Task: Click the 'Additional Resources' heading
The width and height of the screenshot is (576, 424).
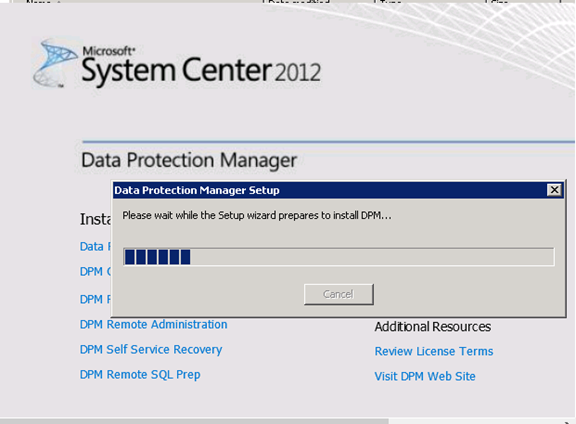Action: click(433, 327)
